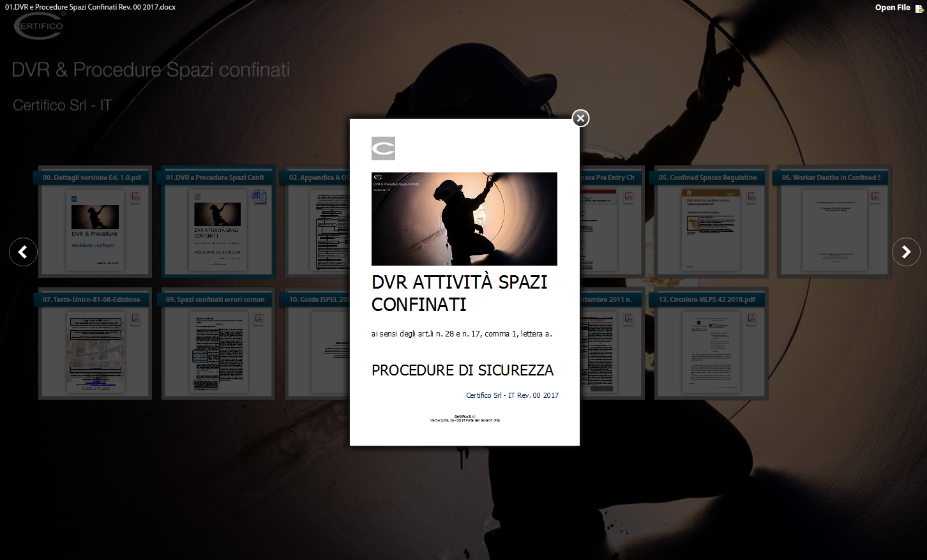Go to next documents with right arrow

click(x=905, y=252)
